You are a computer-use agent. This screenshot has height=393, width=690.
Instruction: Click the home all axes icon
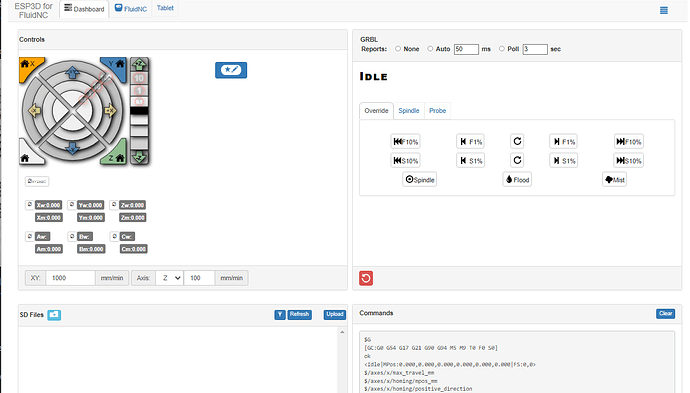point(26,156)
